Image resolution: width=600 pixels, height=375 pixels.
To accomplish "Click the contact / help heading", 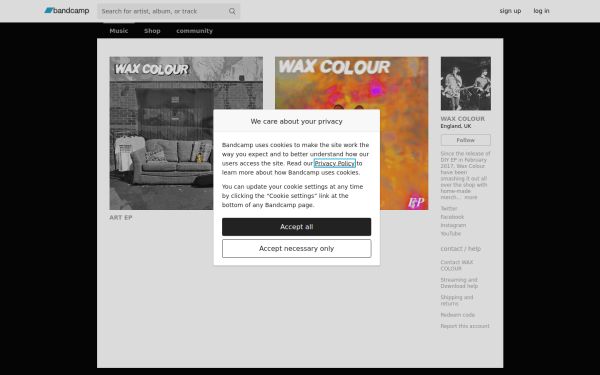I will pyautogui.click(x=460, y=249).
